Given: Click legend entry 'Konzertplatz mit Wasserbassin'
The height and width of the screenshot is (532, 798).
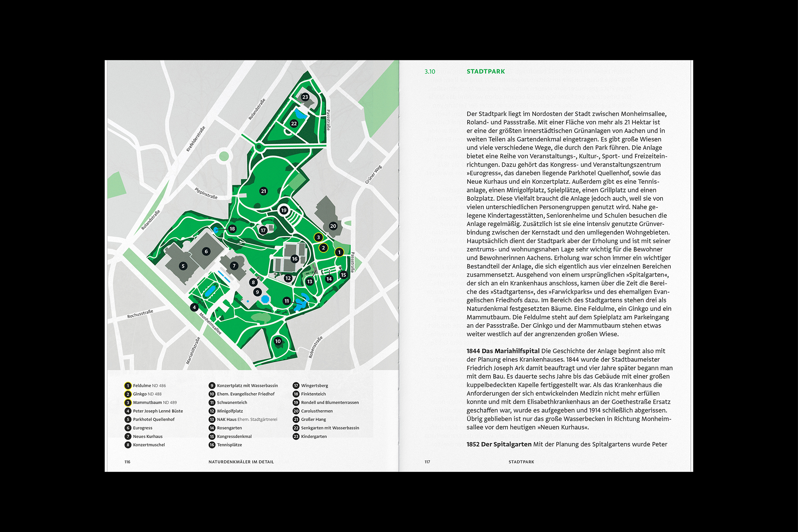Looking at the screenshot, I should coord(243,386).
